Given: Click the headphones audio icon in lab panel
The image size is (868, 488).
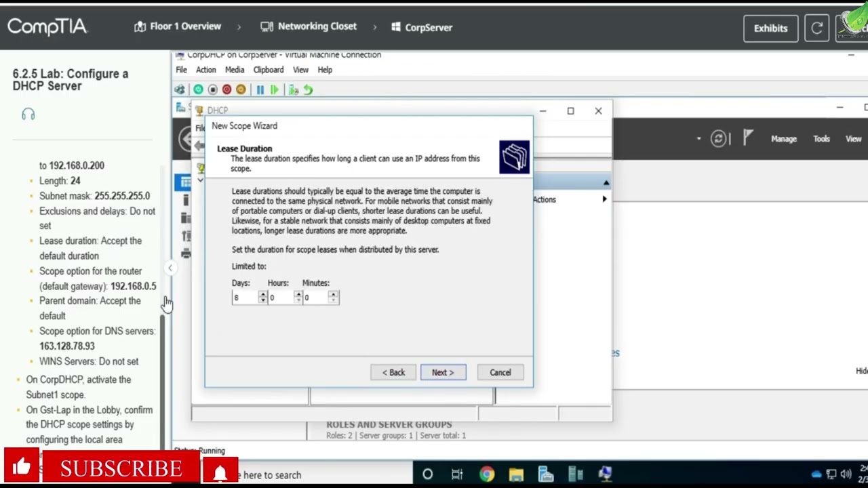Looking at the screenshot, I should (28, 115).
